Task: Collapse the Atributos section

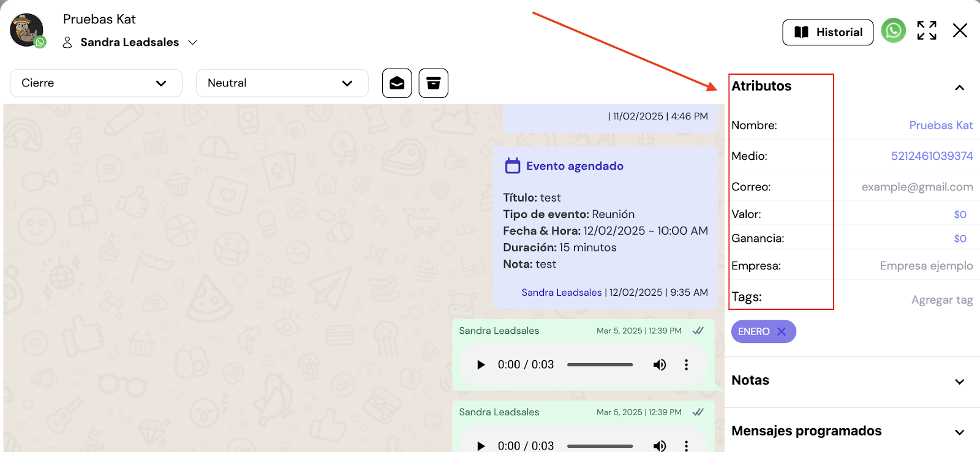Action: 959,88
